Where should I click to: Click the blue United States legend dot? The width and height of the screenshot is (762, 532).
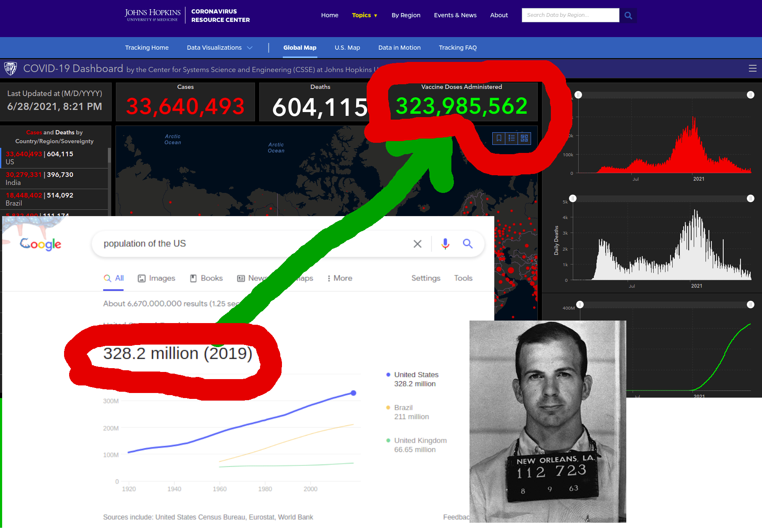tap(388, 374)
